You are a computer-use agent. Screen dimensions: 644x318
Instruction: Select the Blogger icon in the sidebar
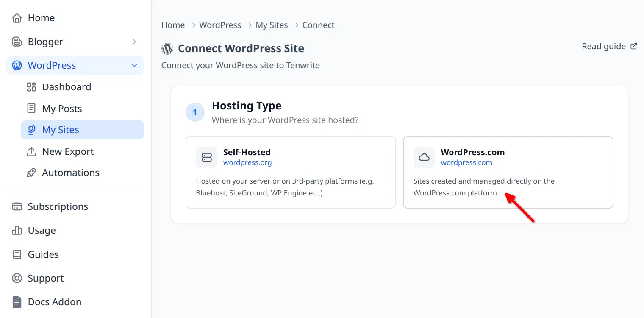coord(17,41)
